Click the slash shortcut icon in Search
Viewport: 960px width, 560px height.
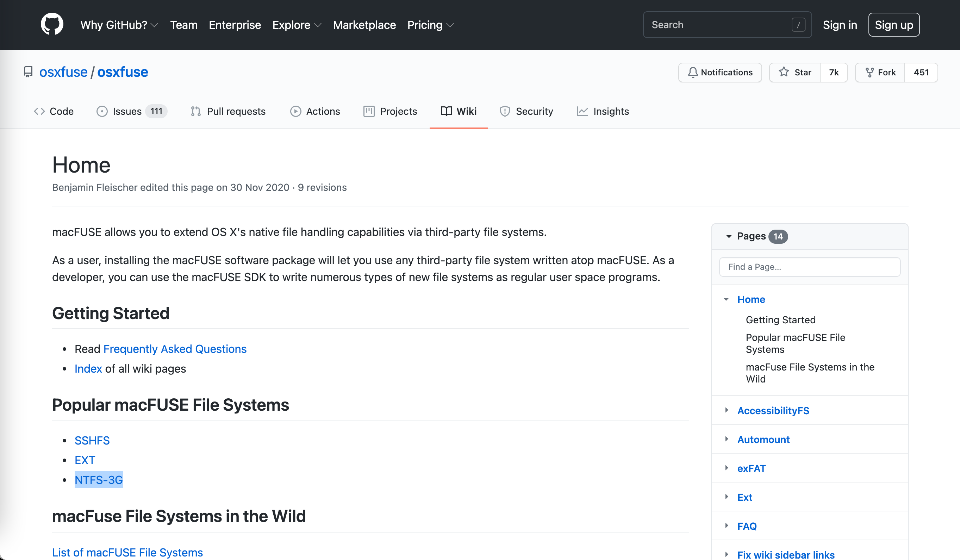[x=798, y=25]
